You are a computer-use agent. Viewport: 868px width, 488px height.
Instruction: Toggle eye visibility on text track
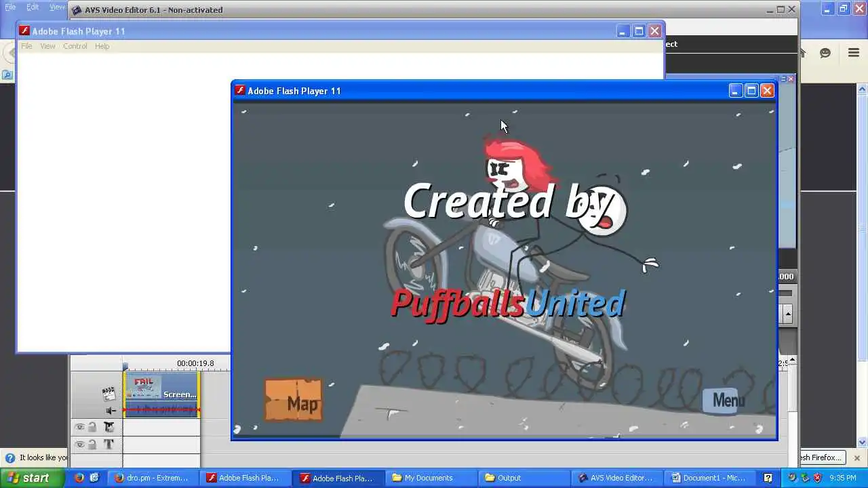tap(79, 445)
